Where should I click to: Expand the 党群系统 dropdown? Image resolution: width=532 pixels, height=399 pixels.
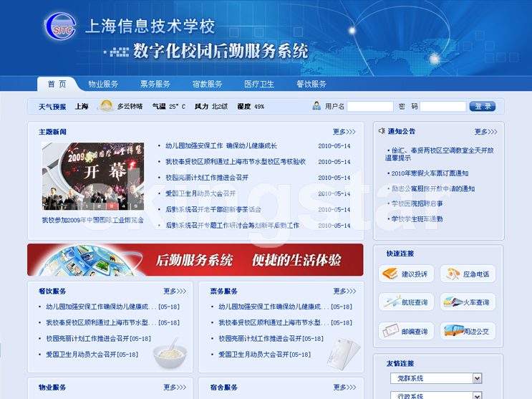pos(477,378)
